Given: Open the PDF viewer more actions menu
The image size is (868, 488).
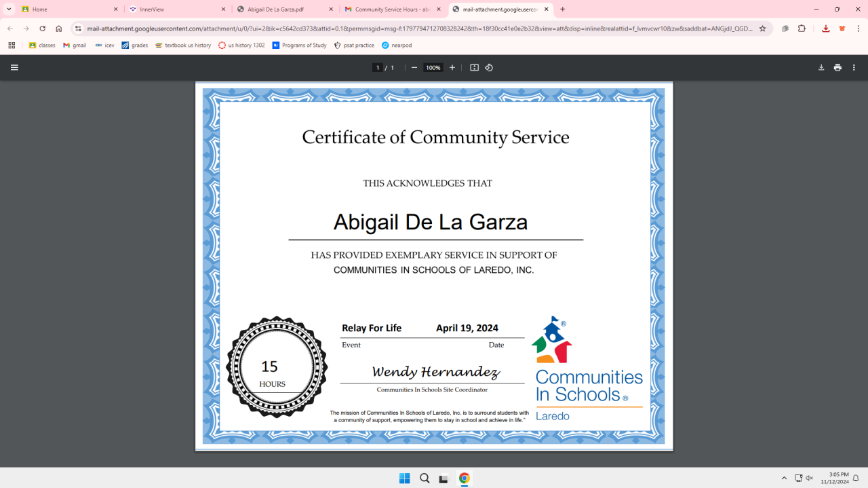Looking at the screenshot, I should coord(854,68).
